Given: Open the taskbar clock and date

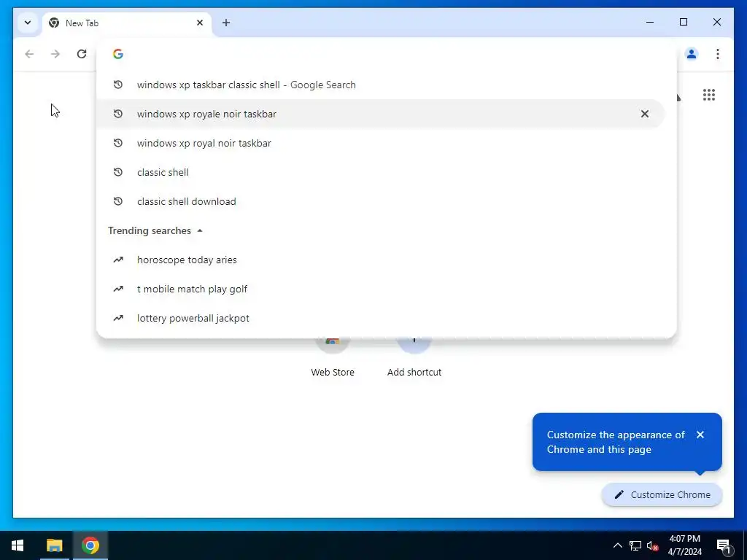Looking at the screenshot, I should pyautogui.click(x=684, y=545).
